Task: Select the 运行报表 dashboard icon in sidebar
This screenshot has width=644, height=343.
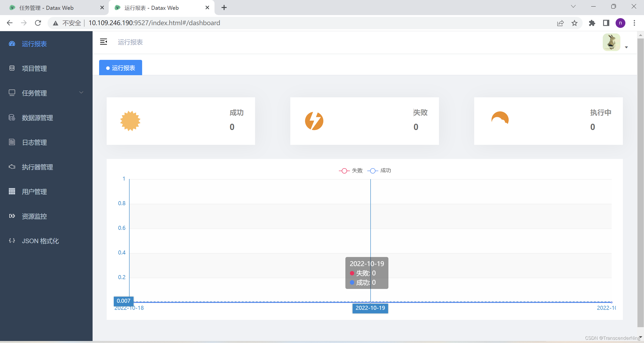Action: (12, 44)
